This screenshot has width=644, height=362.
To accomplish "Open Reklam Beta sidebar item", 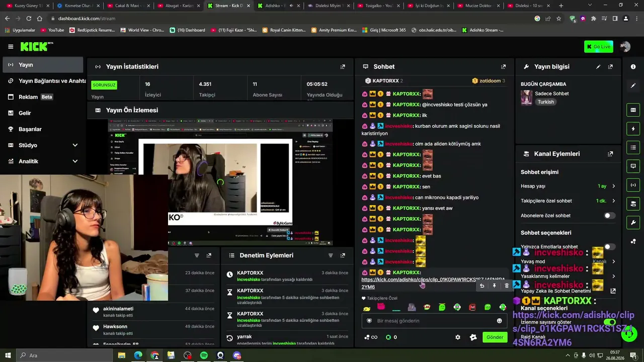I will 43,97.
